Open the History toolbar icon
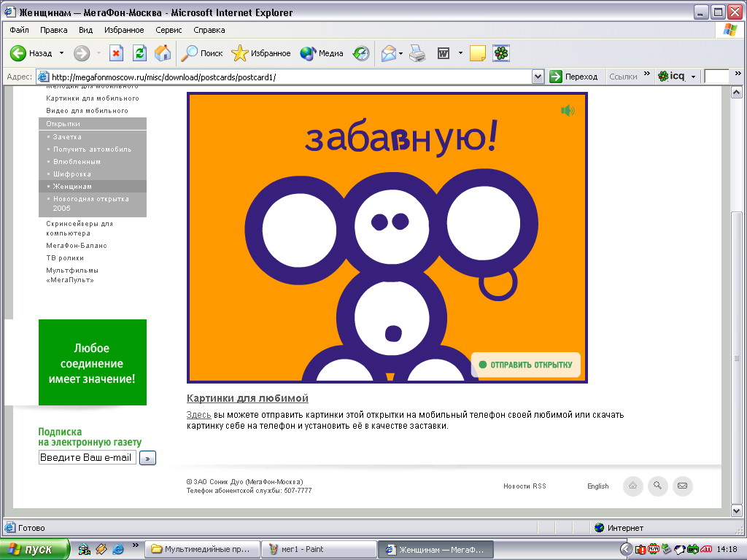 pos(361,53)
